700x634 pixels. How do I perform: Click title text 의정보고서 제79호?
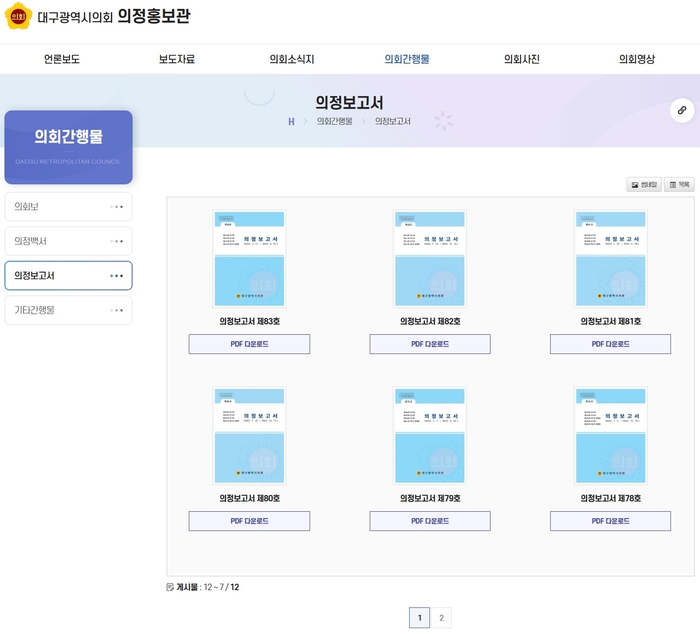pyautogui.click(x=430, y=498)
